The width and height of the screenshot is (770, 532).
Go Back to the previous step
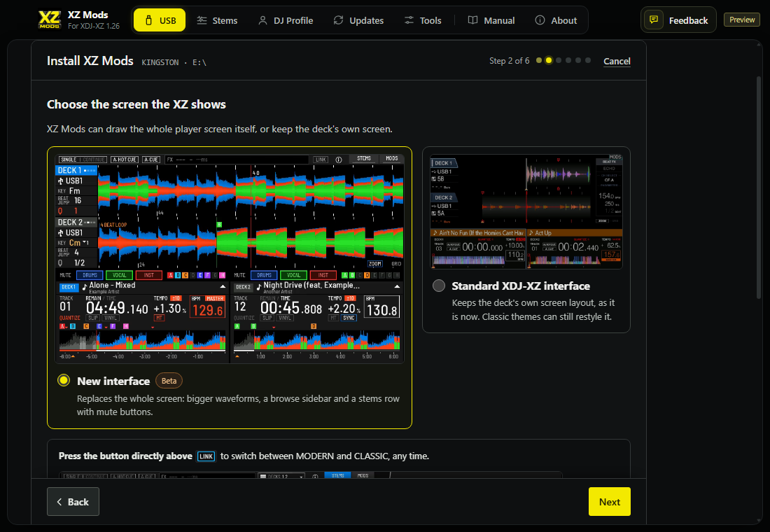coord(73,501)
